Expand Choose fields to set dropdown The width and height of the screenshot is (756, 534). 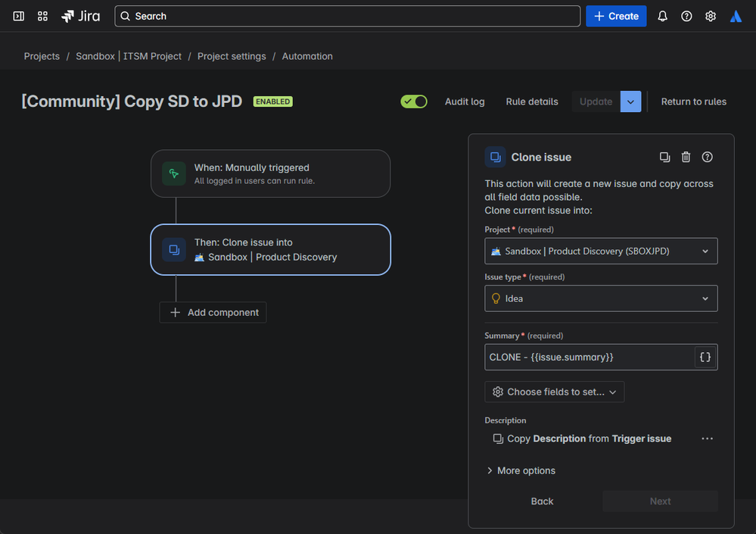tap(554, 392)
